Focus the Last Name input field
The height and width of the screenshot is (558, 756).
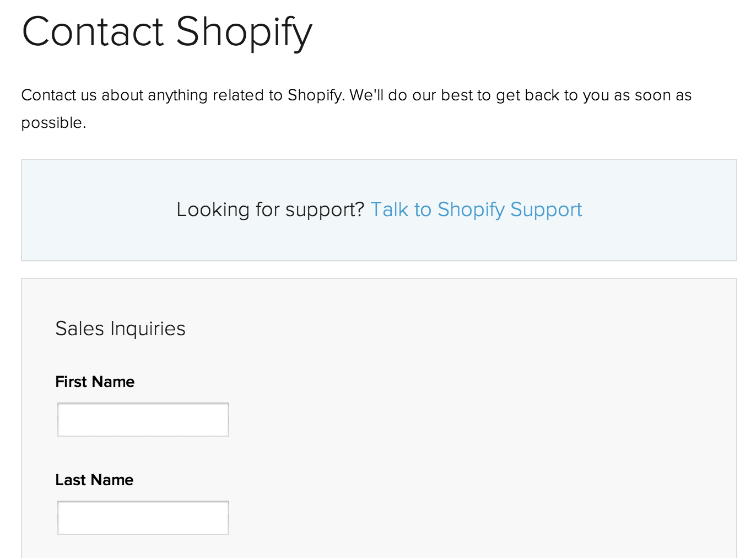tap(143, 518)
